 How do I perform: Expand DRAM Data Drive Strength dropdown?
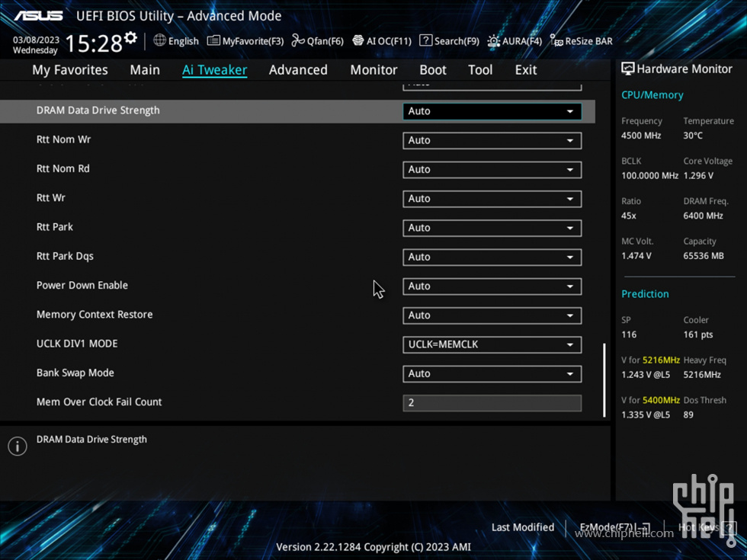492,111
